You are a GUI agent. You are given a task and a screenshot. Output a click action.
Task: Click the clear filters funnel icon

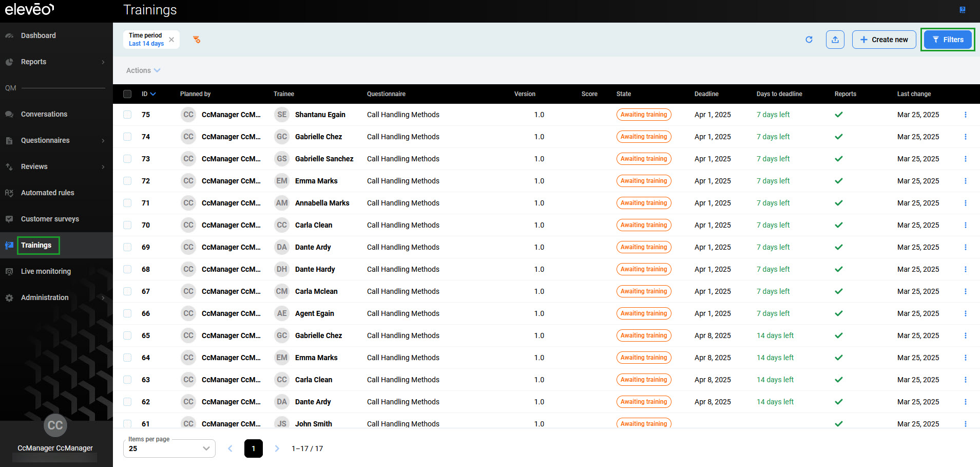pyautogui.click(x=197, y=40)
